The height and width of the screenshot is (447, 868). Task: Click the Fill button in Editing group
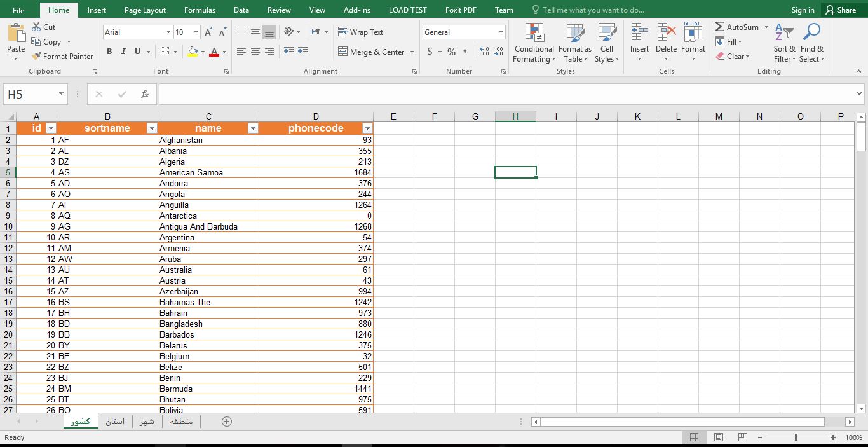[x=728, y=41]
